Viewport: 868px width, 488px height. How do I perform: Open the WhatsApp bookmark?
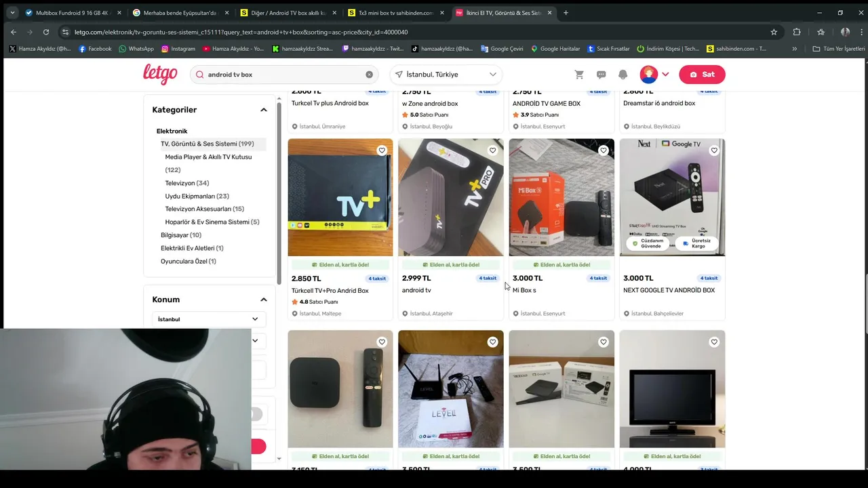(x=136, y=49)
